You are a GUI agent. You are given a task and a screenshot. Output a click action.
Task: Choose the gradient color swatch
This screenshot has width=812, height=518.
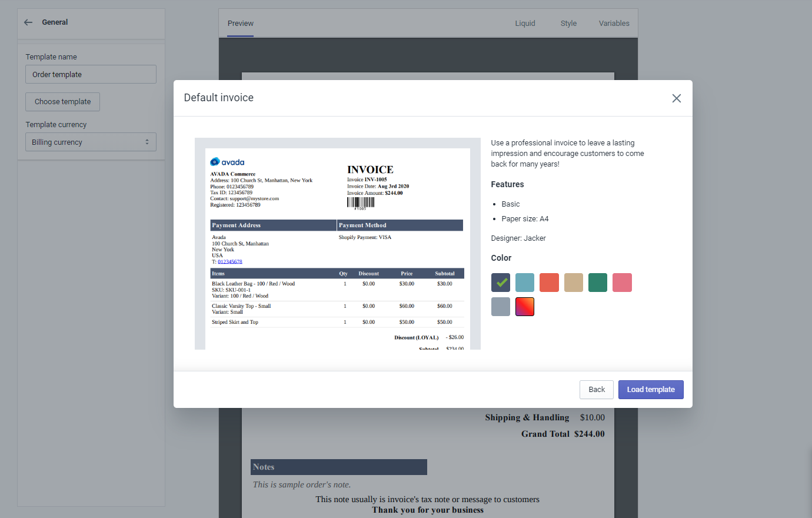525,307
